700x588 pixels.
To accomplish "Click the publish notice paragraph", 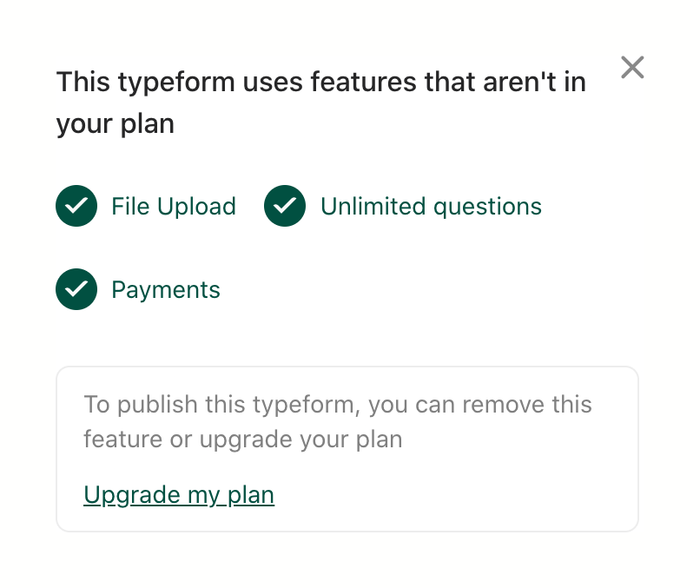I will [337, 421].
